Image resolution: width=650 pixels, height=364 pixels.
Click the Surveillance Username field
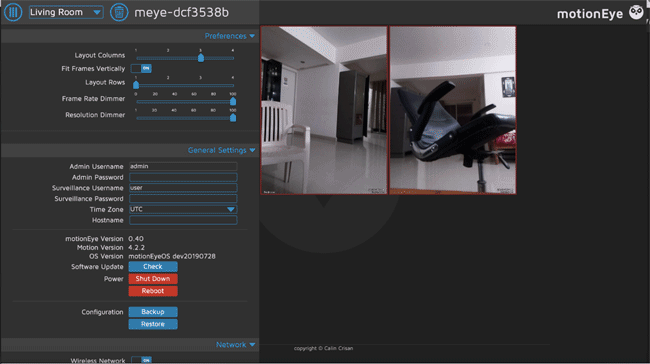tap(183, 188)
